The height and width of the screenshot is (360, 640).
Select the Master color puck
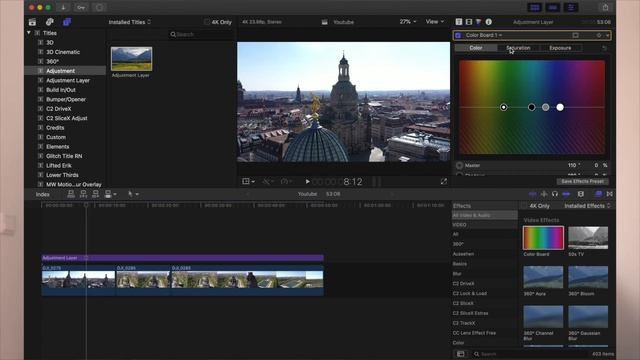click(504, 107)
